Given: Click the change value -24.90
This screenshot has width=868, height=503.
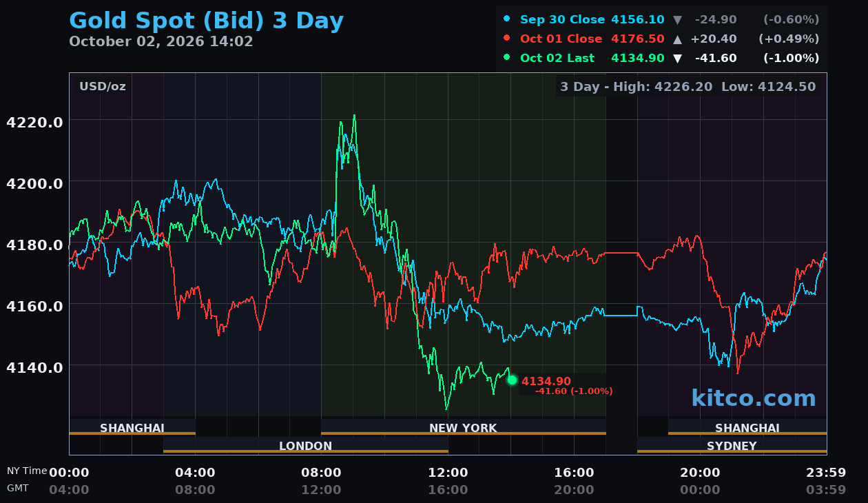Looking at the screenshot, I should pos(716,19).
